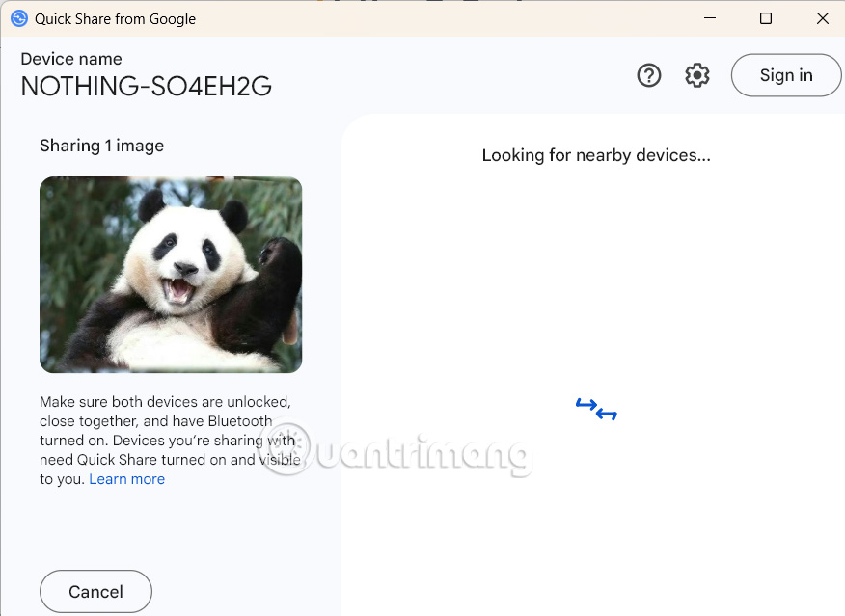
Task: Click the question mark icon near Sign in
Action: 648,75
